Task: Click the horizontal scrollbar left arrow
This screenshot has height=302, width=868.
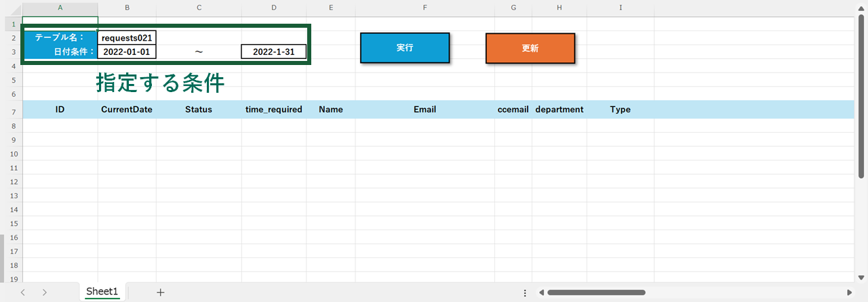Action: pos(541,293)
